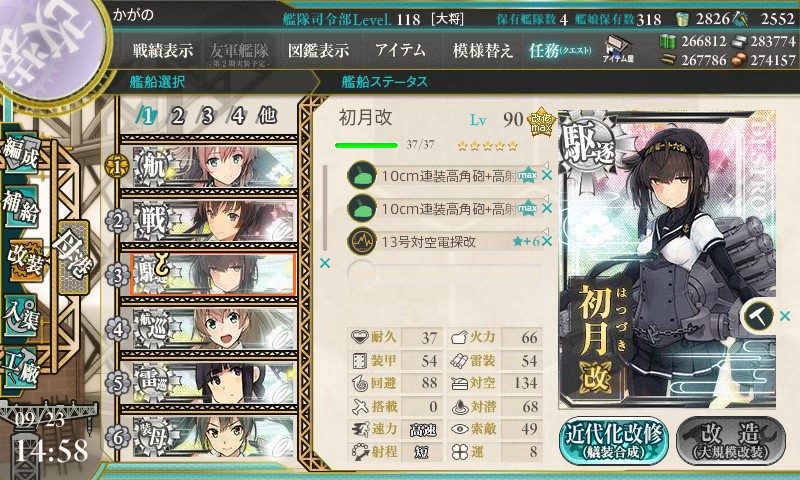The height and width of the screenshot is (480, 800).
Task: Click the 13号対空電探改 radar icon
Action: point(361,241)
